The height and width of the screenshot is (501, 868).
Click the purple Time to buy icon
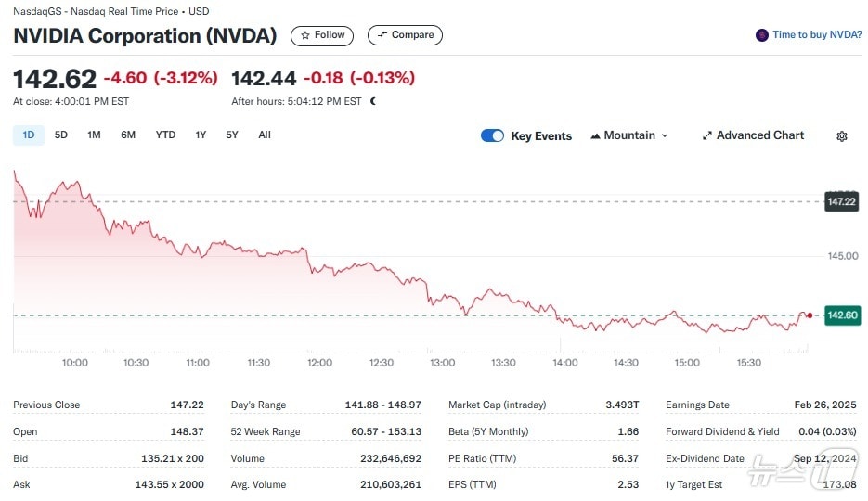tap(762, 35)
